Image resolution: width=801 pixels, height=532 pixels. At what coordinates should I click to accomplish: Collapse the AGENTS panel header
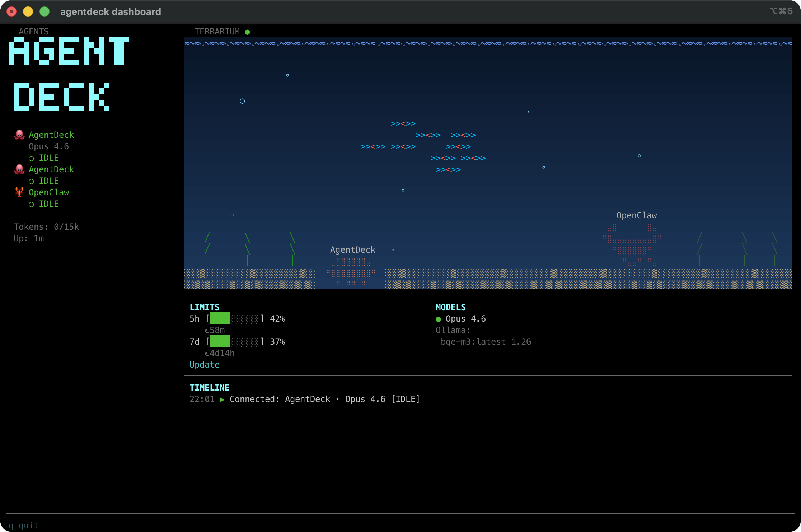coord(34,32)
